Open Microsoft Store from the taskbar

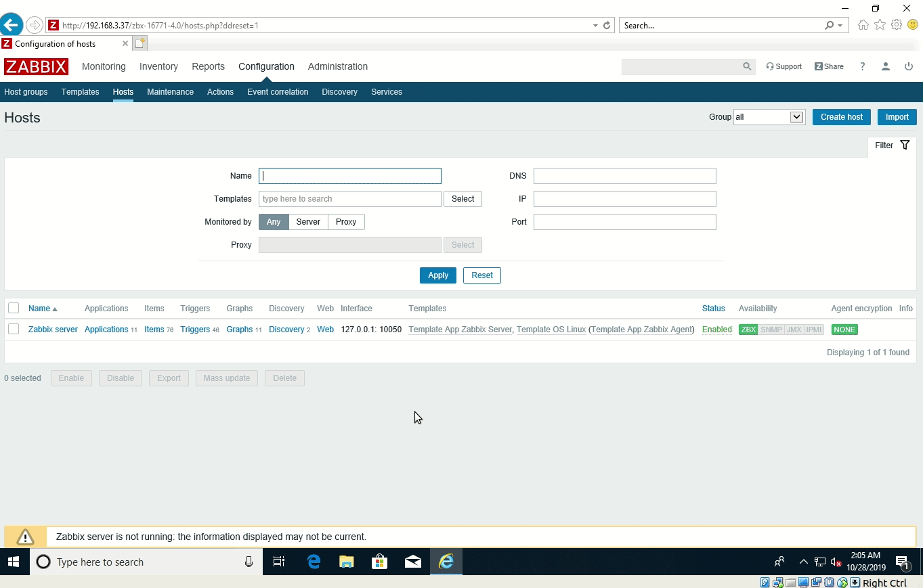[380, 562]
